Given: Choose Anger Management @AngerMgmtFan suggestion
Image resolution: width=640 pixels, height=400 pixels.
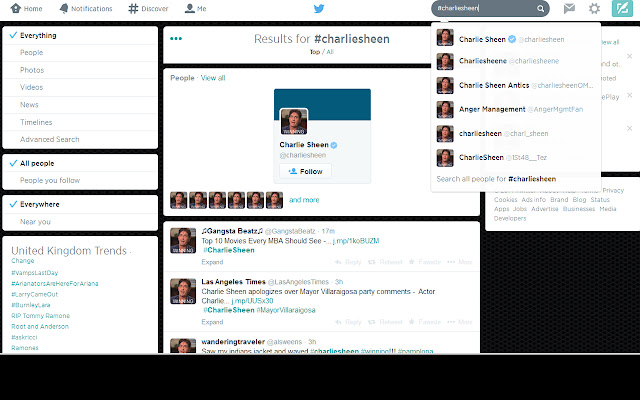Looking at the screenshot, I should coord(516,109).
